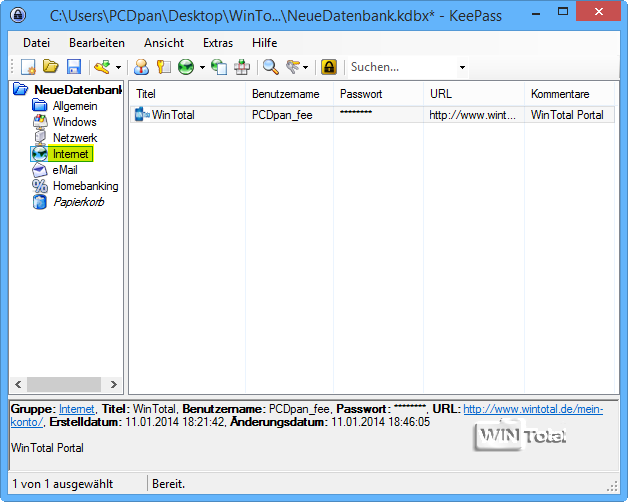The height and width of the screenshot is (502, 628).
Task: Select the eMail group
Action: pos(65,170)
